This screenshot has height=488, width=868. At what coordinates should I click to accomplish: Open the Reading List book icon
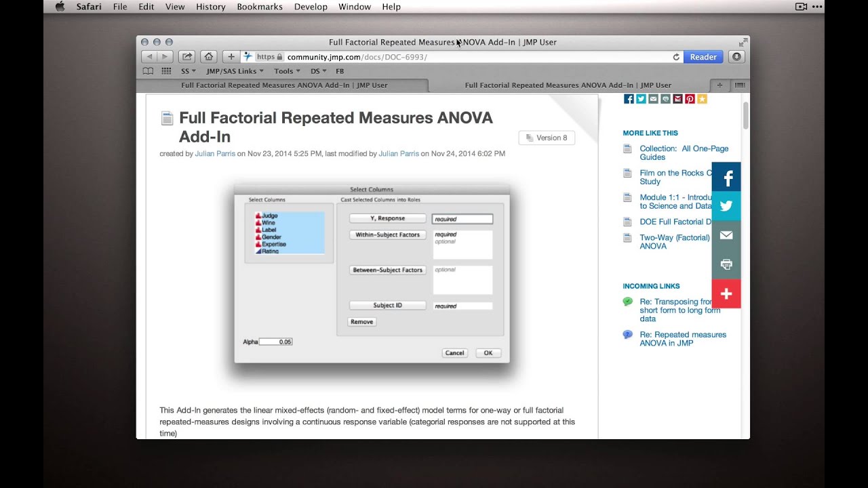pos(148,71)
